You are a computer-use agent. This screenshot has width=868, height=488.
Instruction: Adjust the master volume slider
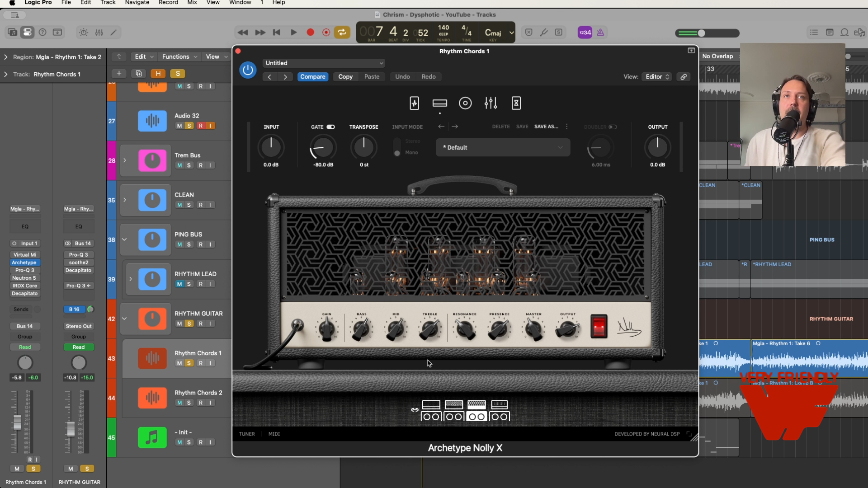701,33
